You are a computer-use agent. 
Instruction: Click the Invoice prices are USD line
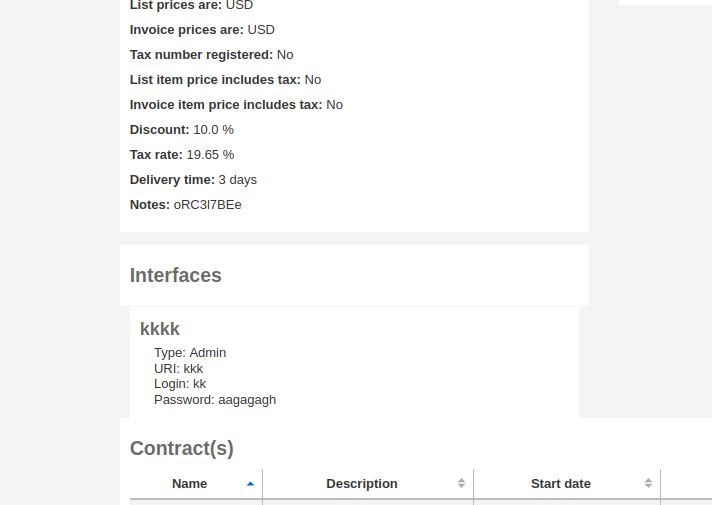pyautogui.click(x=202, y=30)
